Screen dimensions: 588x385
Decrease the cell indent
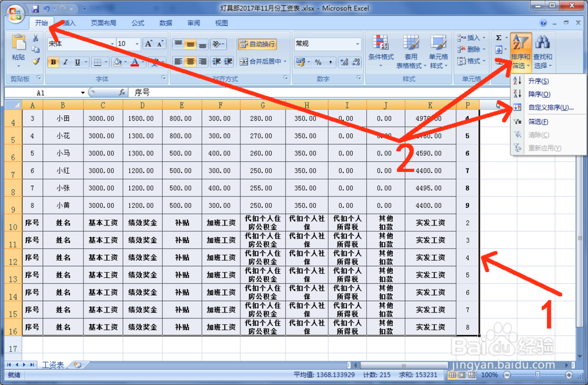coord(216,61)
